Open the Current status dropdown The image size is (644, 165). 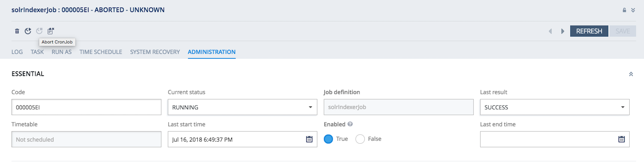tap(242, 107)
